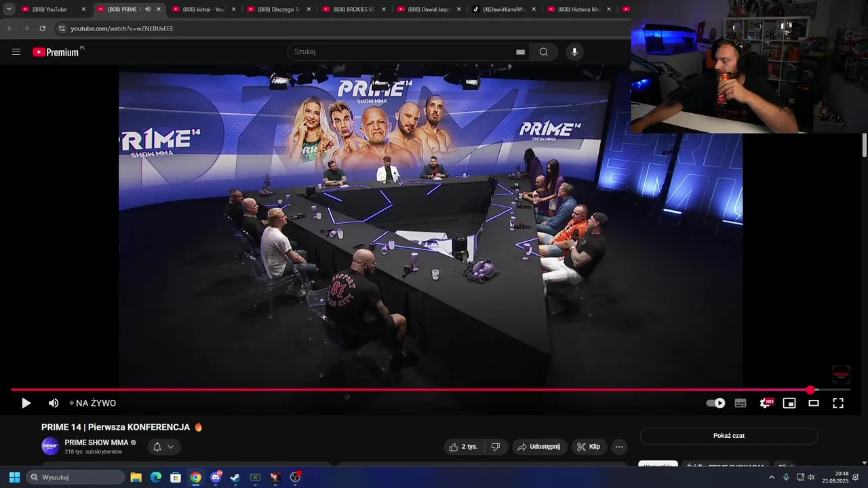Close the (808) PRIME tab
The image size is (868, 488).
pyautogui.click(x=159, y=9)
